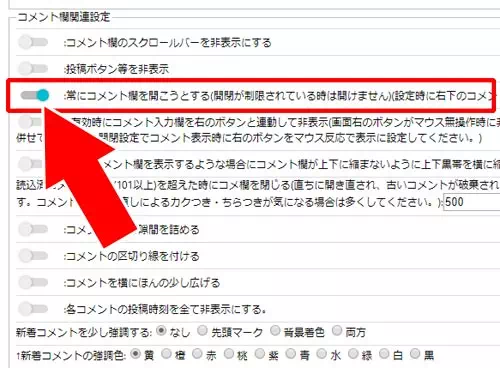Viewport: 500px width, 368px height.
Task: Select 背景着色 emphasis option
Action: point(275,331)
